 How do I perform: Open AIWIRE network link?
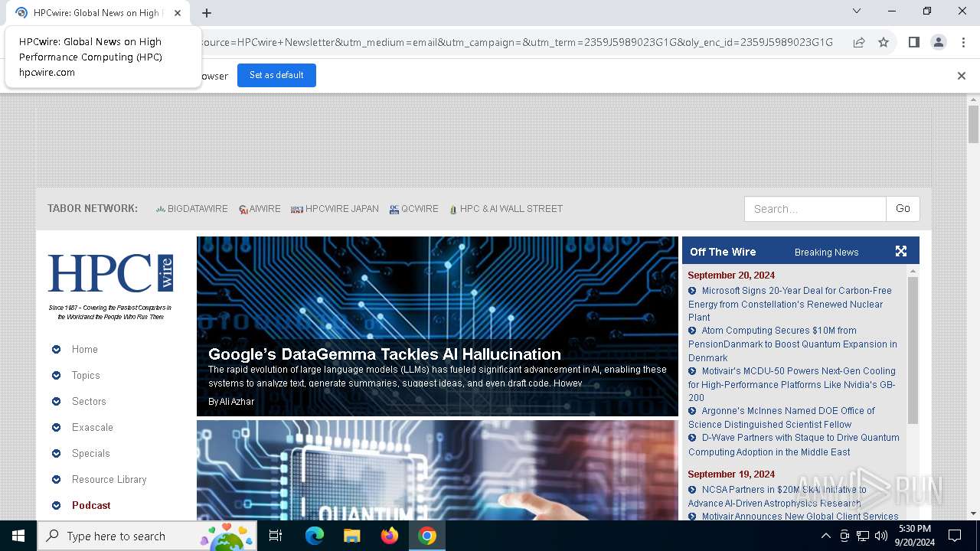click(260, 209)
